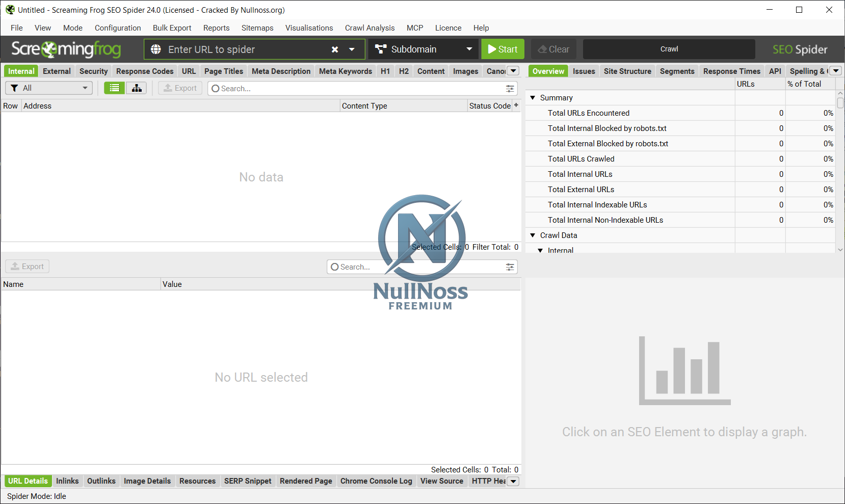Collapse the Internal tree node
Image resolution: width=845 pixels, height=504 pixels.
point(540,250)
